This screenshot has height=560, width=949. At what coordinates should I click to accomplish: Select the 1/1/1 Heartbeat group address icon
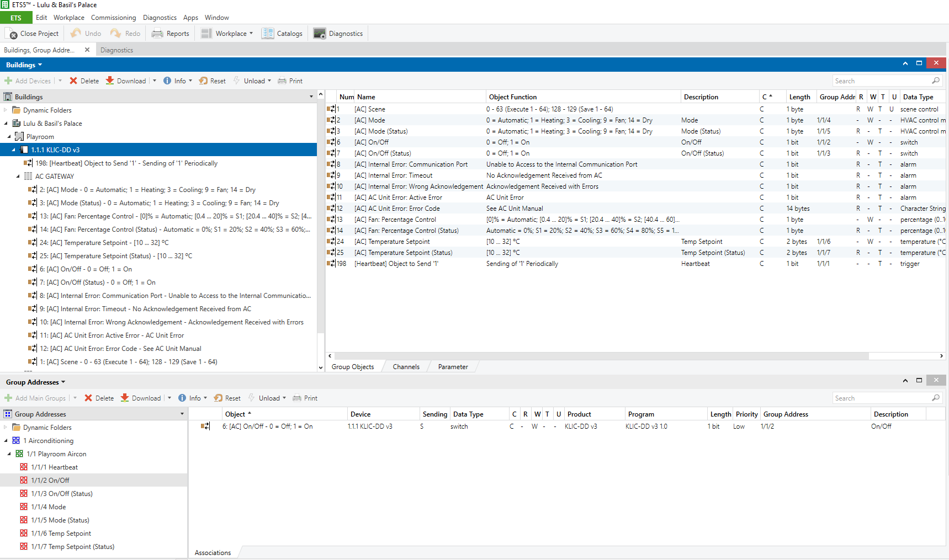point(24,467)
